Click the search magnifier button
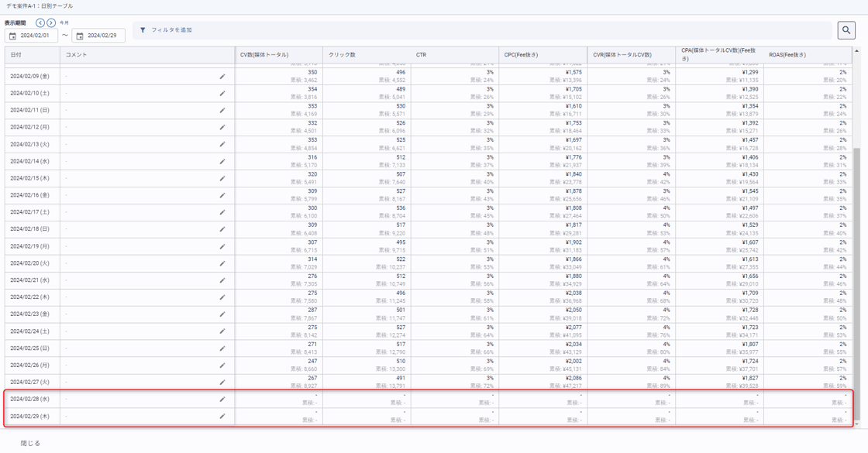This screenshot has height=453, width=868. tap(846, 30)
